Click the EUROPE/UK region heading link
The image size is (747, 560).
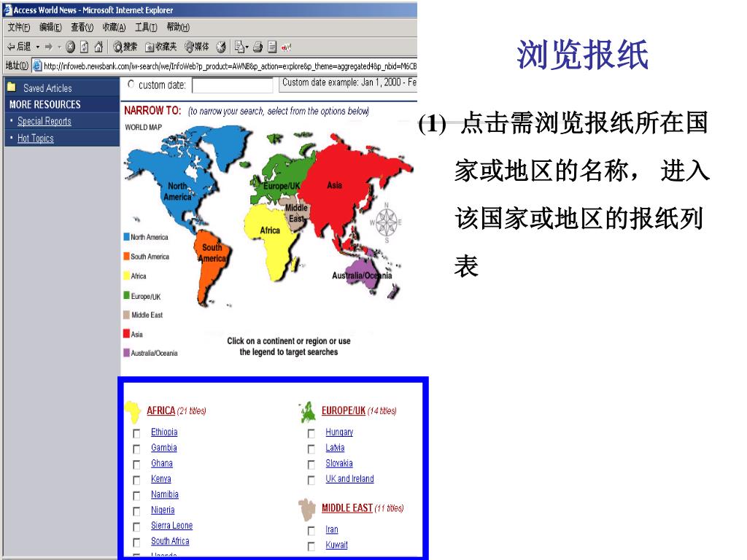point(344,411)
